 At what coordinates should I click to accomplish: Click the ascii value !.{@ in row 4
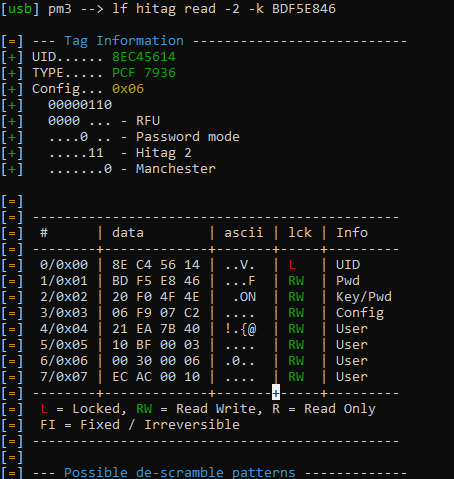(x=240, y=329)
